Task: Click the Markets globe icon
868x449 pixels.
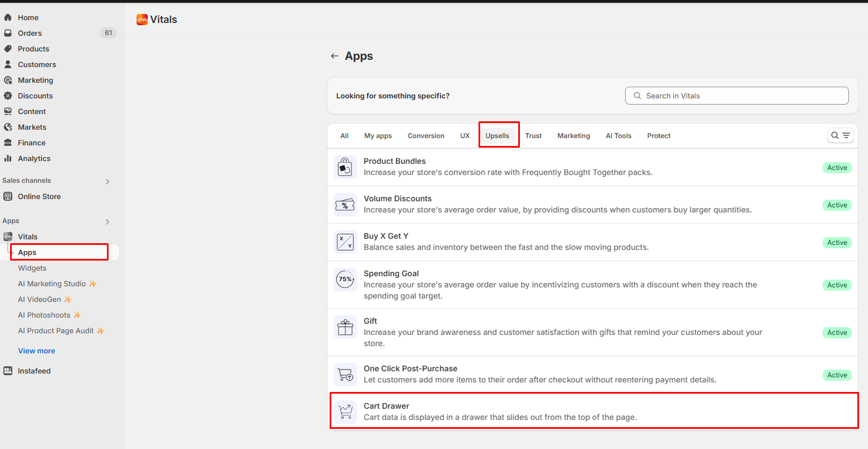Action: tap(8, 127)
